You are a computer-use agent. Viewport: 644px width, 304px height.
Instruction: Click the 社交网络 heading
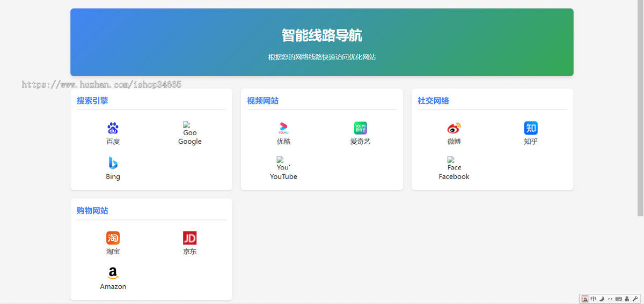pos(434,100)
